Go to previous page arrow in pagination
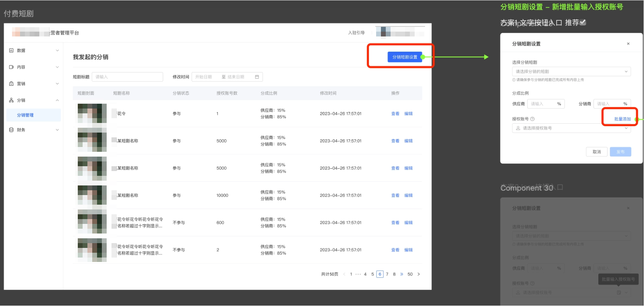The image size is (644, 306). click(344, 274)
